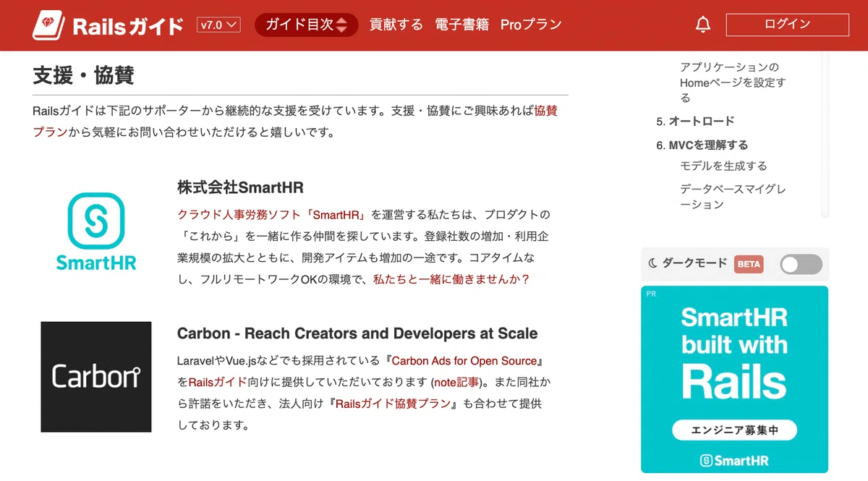Click the Carbon logo image

(96, 377)
